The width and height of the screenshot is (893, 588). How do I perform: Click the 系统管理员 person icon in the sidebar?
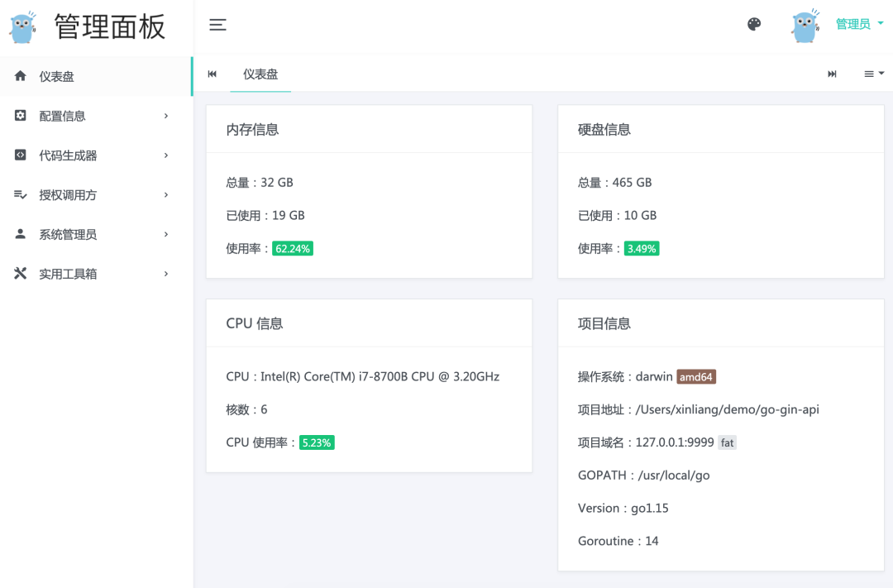tap(19, 234)
